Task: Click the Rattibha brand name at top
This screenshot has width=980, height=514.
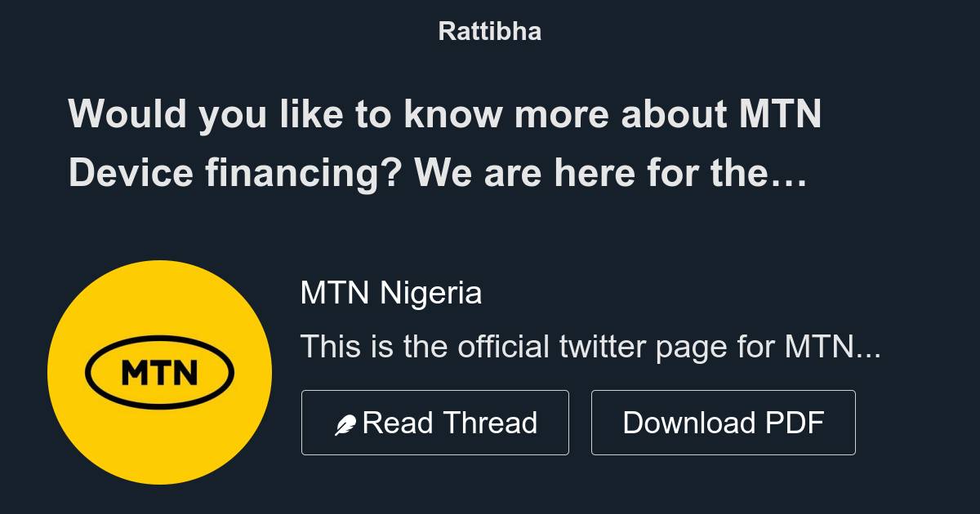Action: [x=489, y=30]
